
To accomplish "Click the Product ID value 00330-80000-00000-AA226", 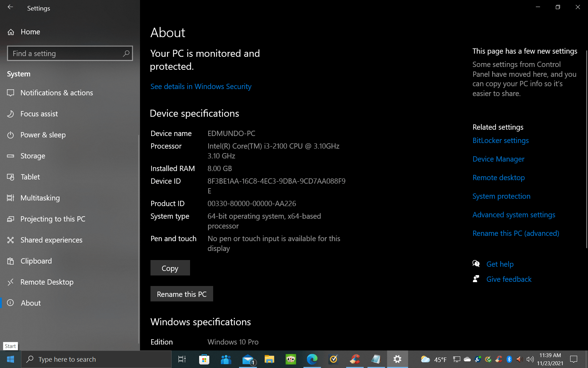I will click(x=252, y=204).
